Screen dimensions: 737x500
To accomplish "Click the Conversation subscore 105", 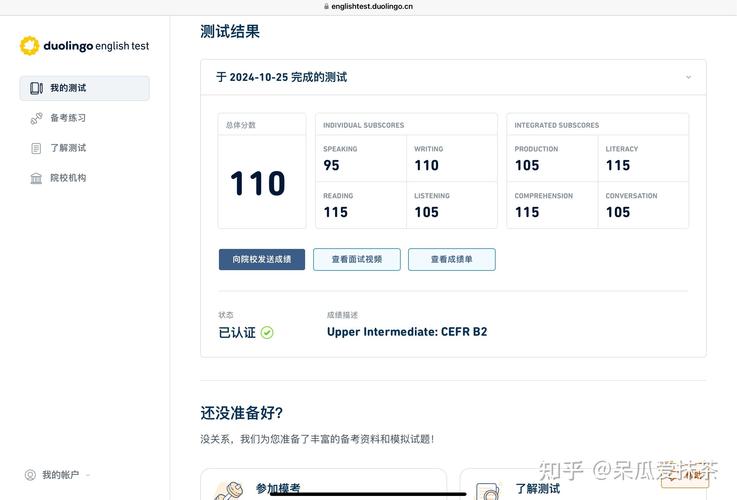I will [x=618, y=212].
